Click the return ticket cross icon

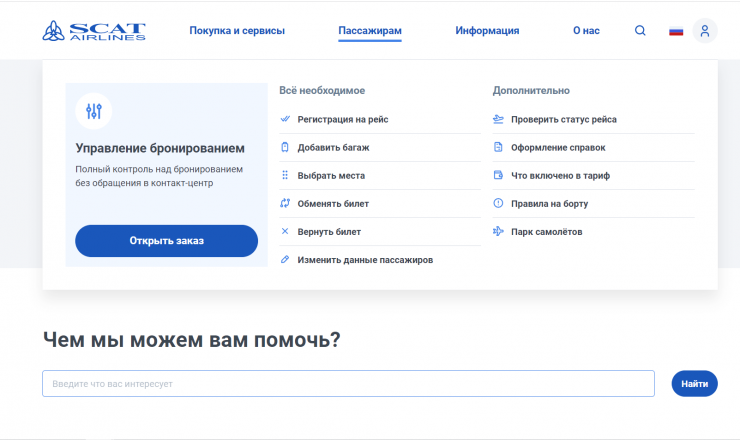pos(285,232)
